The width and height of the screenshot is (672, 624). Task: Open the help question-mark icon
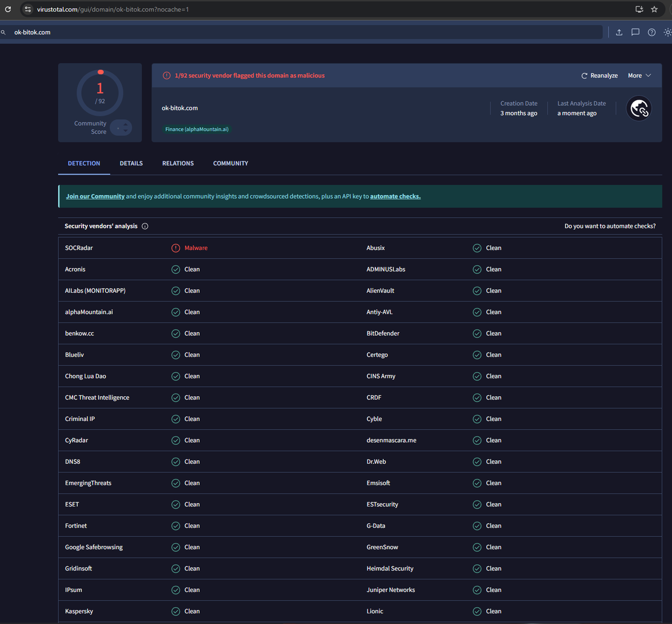[x=651, y=32]
